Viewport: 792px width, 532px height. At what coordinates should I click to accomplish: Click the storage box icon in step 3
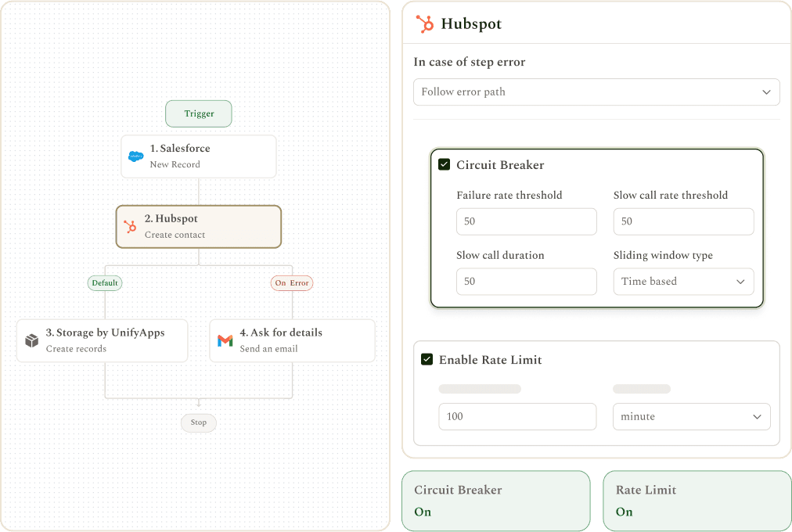32,340
